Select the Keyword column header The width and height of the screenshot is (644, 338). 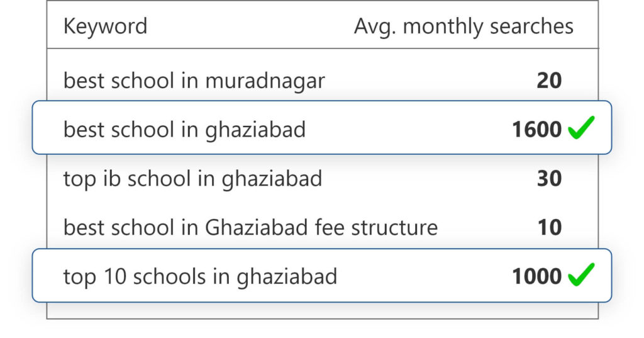[x=105, y=26]
